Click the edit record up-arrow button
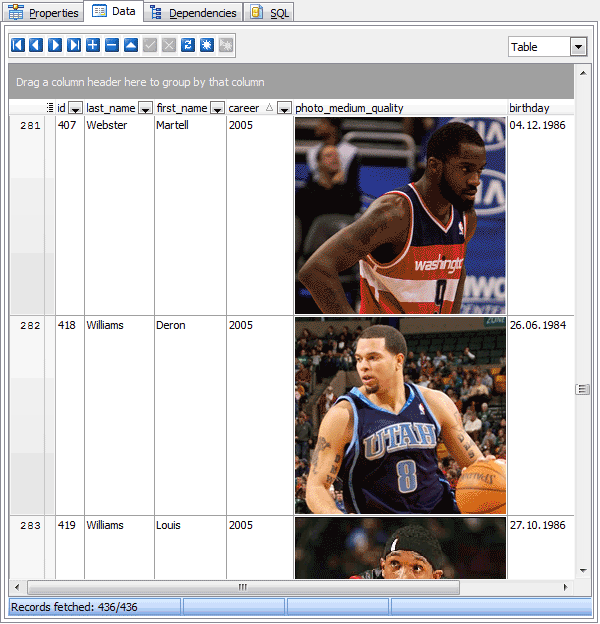This screenshot has width=600, height=624. coord(131,46)
